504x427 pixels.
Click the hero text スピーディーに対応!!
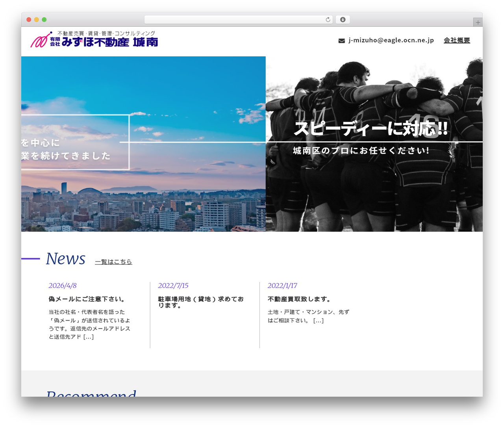(371, 129)
